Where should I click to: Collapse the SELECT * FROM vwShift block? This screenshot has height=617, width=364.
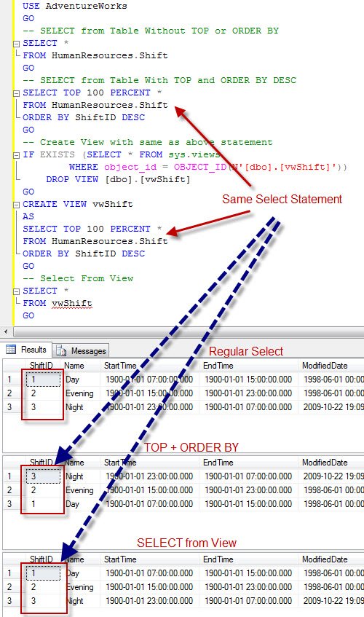pos(17,291)
